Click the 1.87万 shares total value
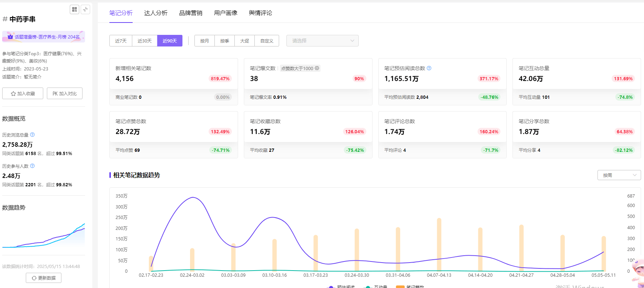Image resolution: width=644 pixels, height=288 pixels. (x=529, y=132)
